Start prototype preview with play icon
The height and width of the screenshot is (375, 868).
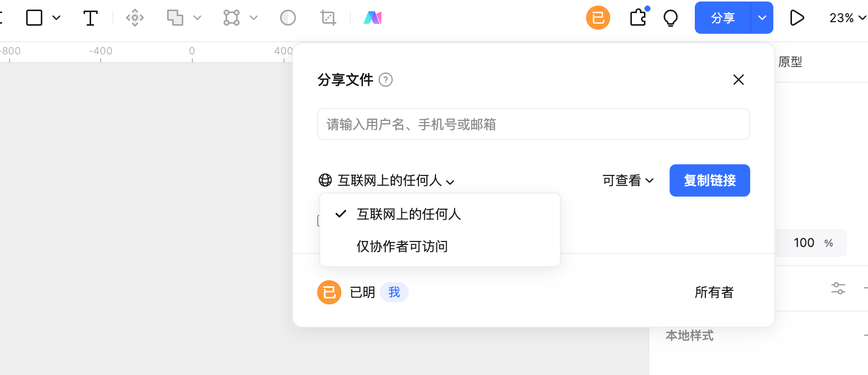pyautogui.click(x=797, y=18)
